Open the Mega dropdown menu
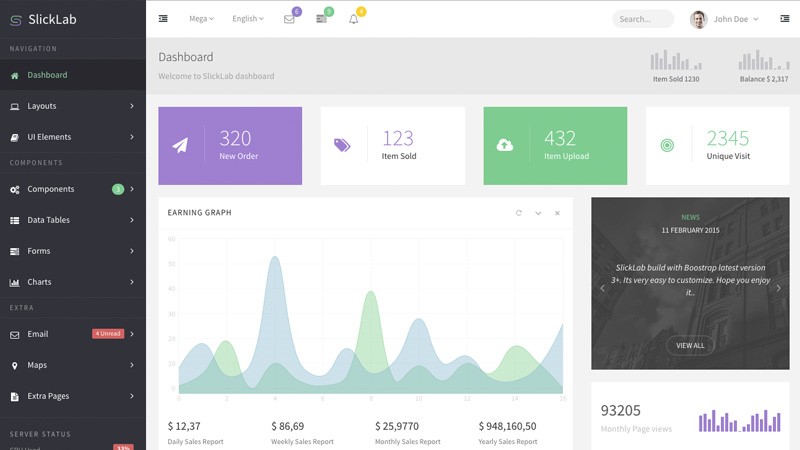 pyautogui.click(x=201, y=19)
